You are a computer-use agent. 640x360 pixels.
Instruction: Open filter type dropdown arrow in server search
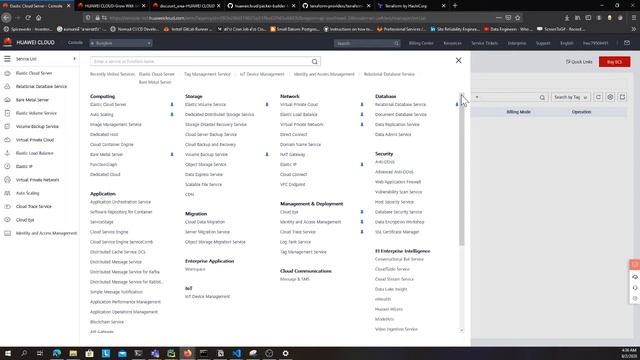tap(477, 97)
